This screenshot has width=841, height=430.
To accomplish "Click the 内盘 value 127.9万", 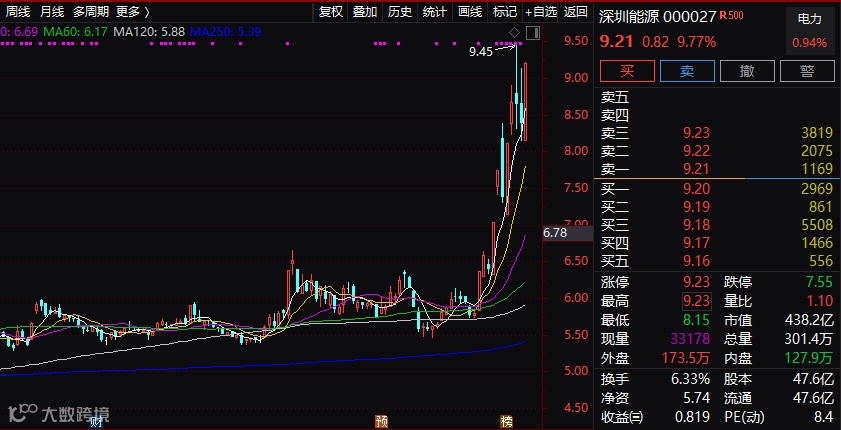I will 810,359.
